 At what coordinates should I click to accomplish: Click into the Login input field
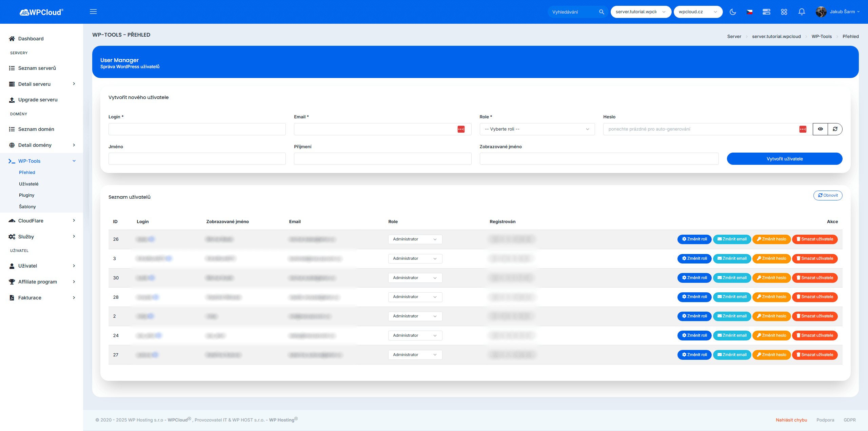[x=197, y=129]
